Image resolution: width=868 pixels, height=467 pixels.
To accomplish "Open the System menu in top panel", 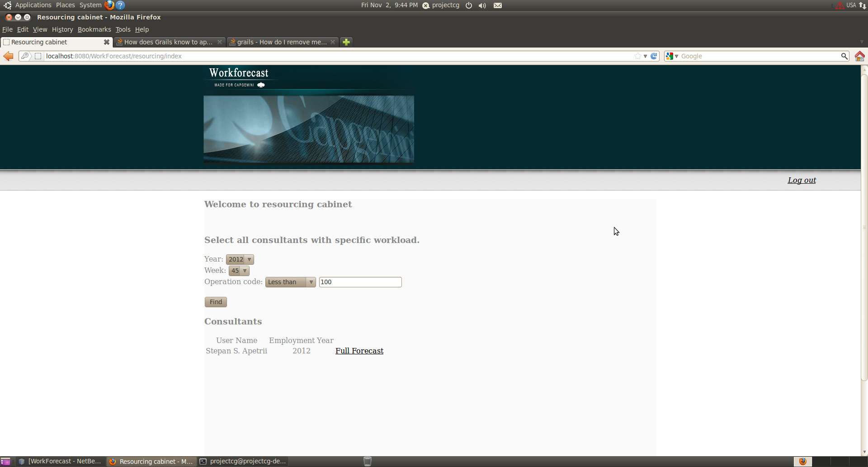I will 90,5.
